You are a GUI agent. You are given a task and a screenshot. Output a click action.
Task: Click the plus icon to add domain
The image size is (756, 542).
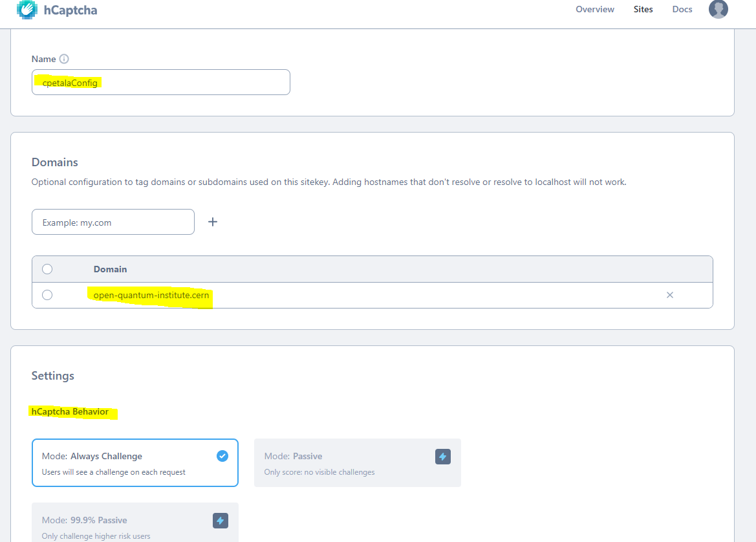213,222
